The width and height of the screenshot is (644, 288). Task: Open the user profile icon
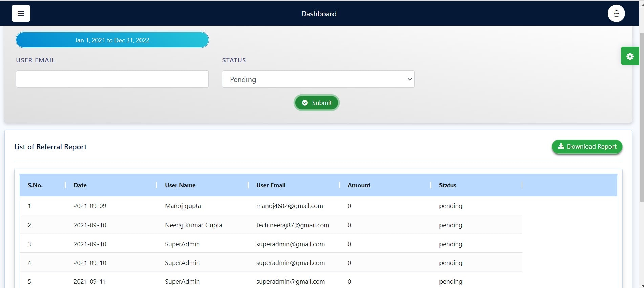point(616,14)
